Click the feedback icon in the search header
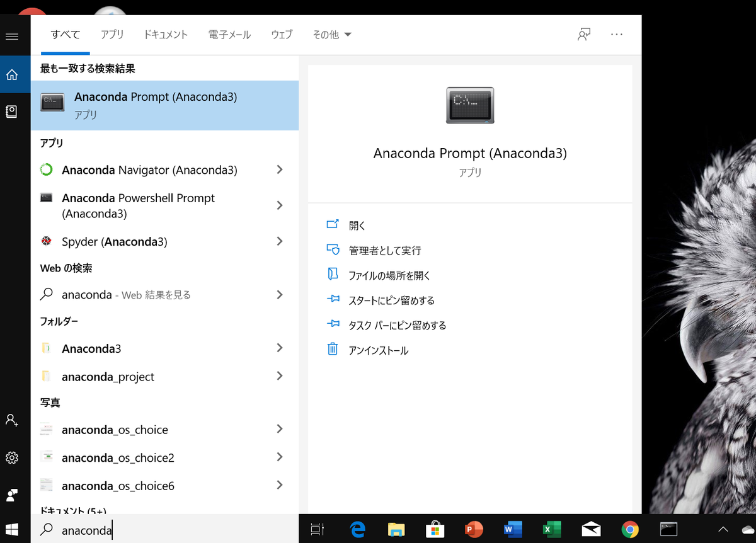Screen dimensions: 756x543 [584, 35]
